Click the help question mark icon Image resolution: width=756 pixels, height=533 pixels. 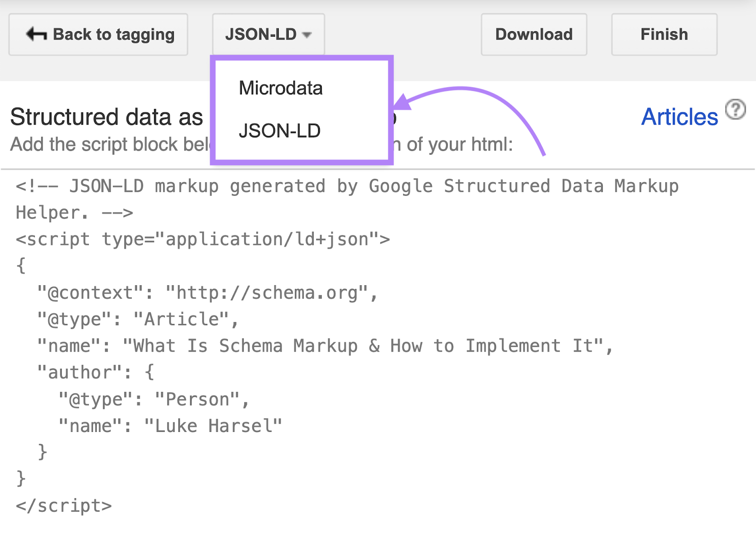pyautogui.click(x=735, y=110)
